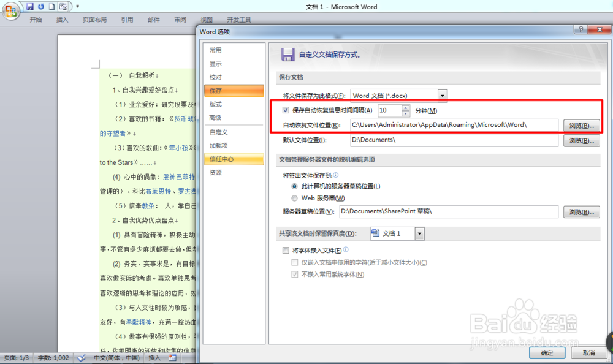This screenshot has width=613, height=364.
Task: Click 字数: 1,002 in status bar
Action: click(53, 358)
